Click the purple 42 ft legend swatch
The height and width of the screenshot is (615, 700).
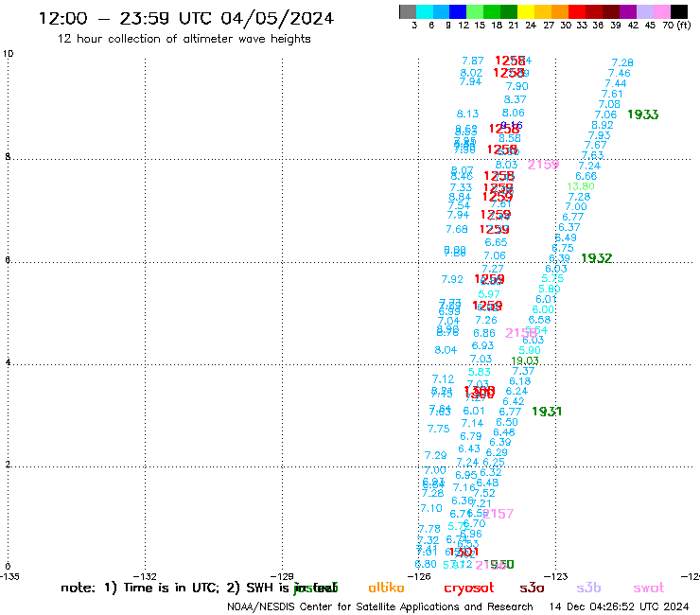(628, 11)
